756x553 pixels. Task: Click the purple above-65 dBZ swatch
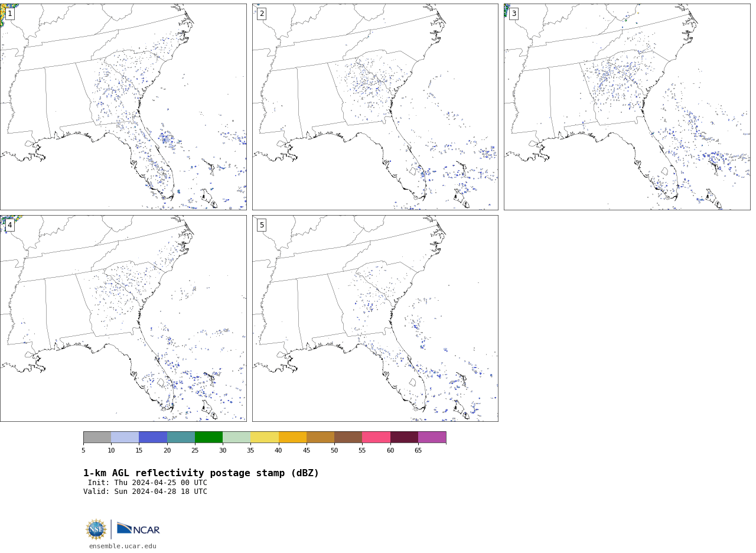point(432,437)
